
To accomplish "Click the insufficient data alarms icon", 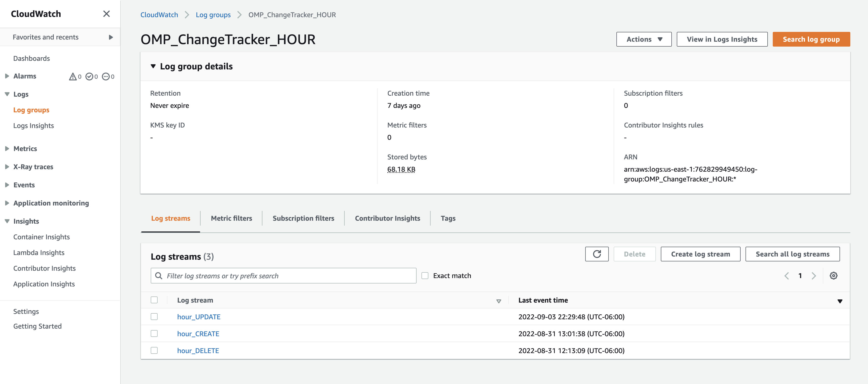I will point(106,77).
